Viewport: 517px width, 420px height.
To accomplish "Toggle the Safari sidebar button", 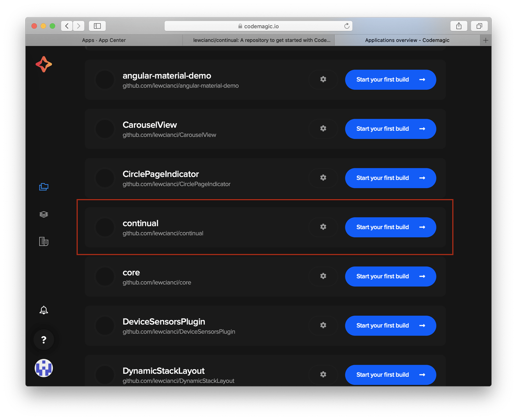I will coord(97,26).
